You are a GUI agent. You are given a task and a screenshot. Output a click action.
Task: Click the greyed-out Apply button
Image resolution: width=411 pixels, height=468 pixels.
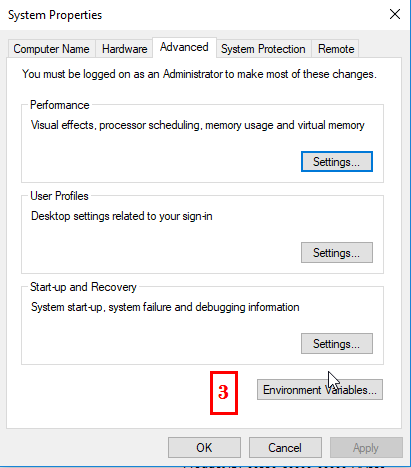[x=366, y=448]
